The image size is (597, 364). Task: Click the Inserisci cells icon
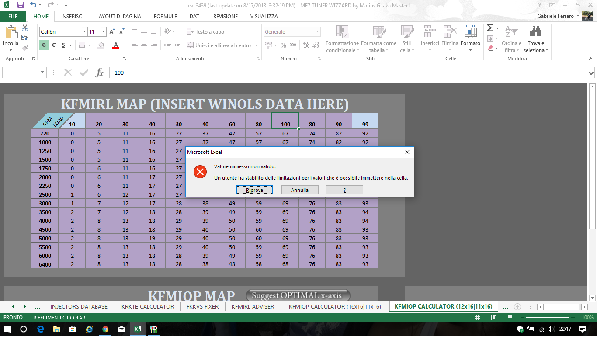click(430, 32)
